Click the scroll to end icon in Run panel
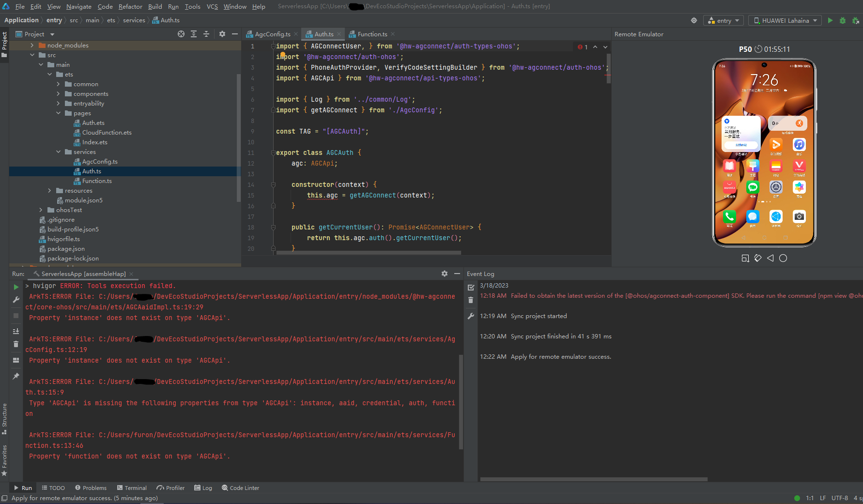 point(16,331)
